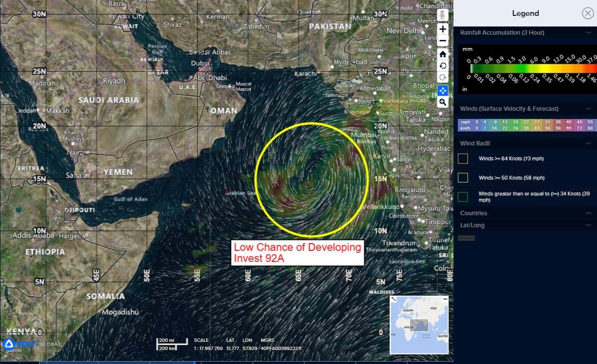
Task: Click the zoom in plus button
Action: pyautogui.click(x=443, y=29)
